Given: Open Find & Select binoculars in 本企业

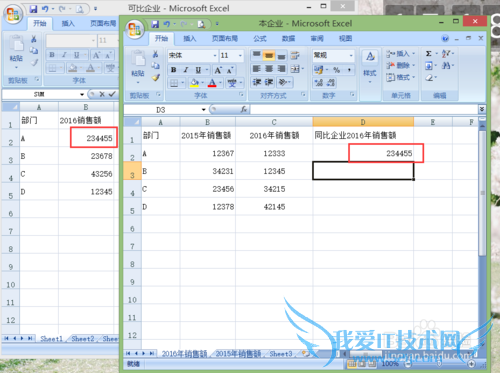Looking at the screenshot, I should pyautogui.click(x=446, y=66).
